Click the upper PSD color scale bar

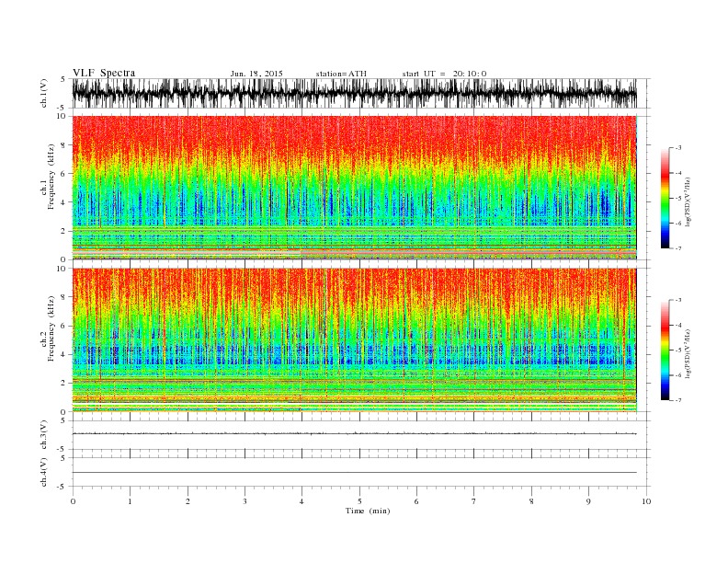click(665, 198)
